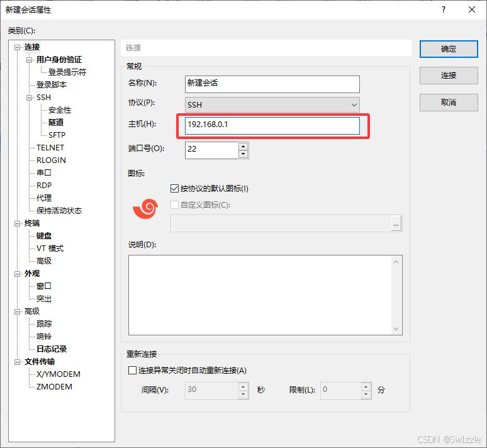Viewport: 487px width, 448px height.
Task: Click the 连接 button on the right
Action: pyautogui.click(x=449, y=76)
